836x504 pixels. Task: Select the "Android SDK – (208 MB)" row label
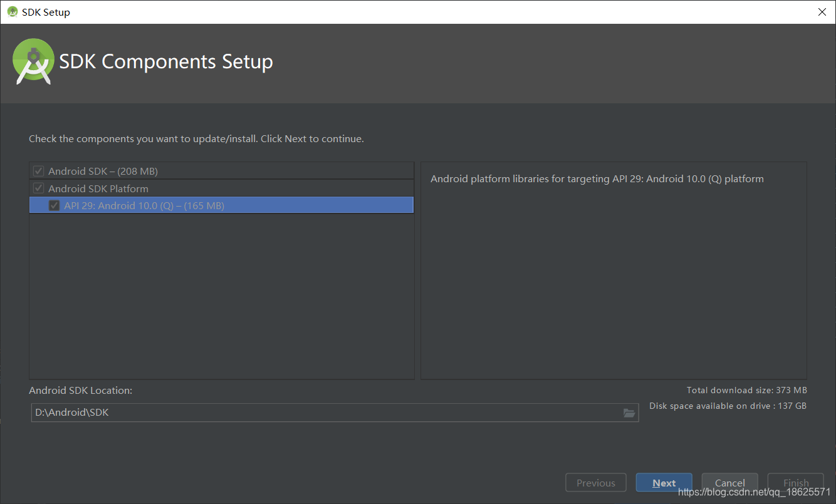click(103, 171)
